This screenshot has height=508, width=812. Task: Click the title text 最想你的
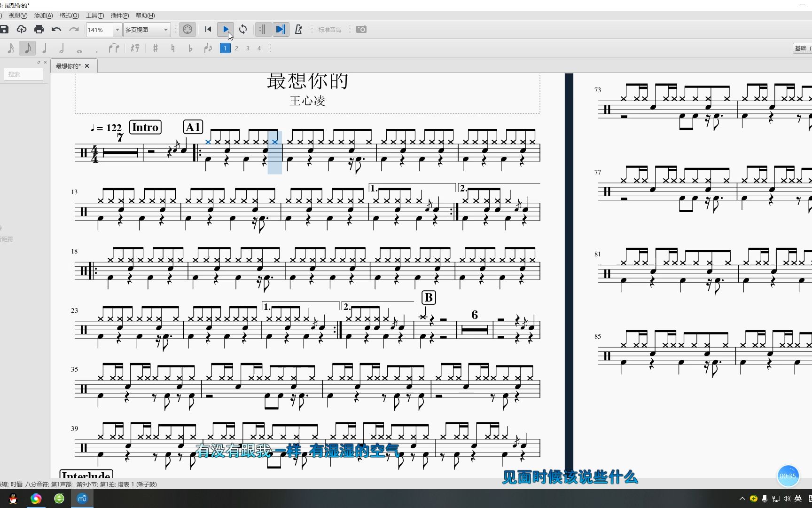tap(307, 81)
